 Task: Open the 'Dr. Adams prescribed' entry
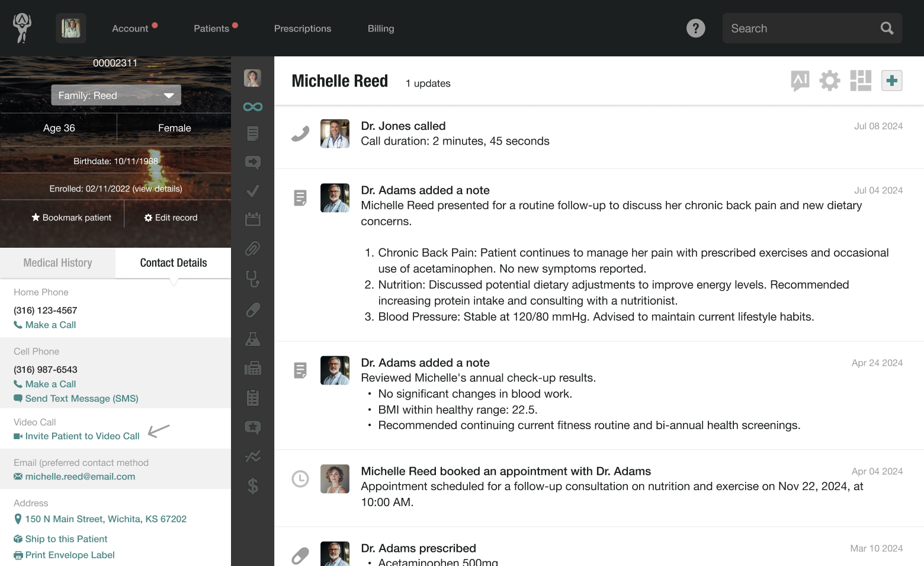tap(419, 548)
